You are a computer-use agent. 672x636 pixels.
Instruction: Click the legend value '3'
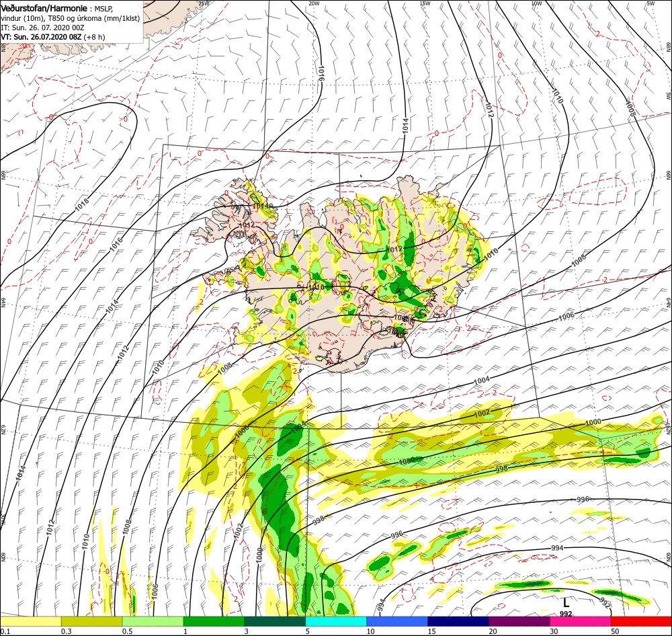tap(246, 631)
